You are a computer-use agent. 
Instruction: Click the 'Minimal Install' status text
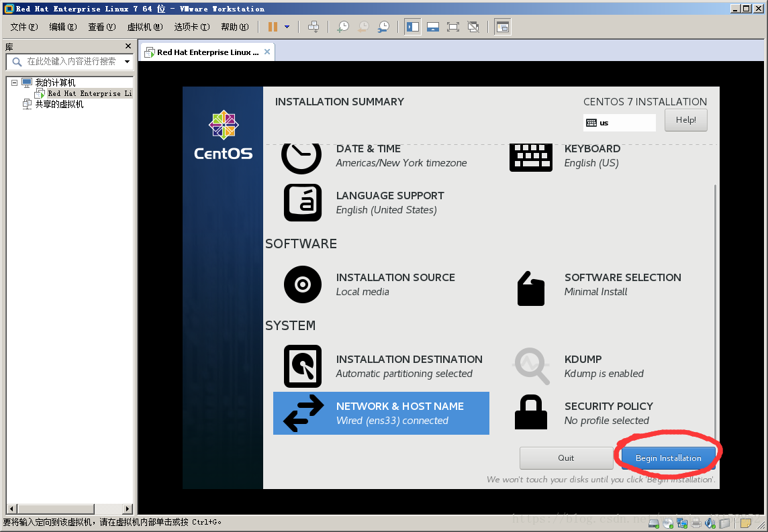(595, 292)
